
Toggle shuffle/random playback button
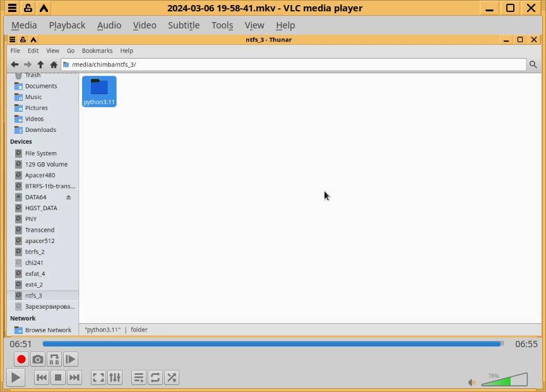coord(171,377)
